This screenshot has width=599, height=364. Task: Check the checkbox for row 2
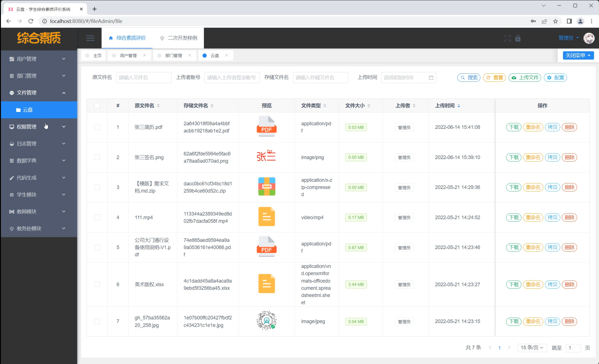(x=97, y=157)
